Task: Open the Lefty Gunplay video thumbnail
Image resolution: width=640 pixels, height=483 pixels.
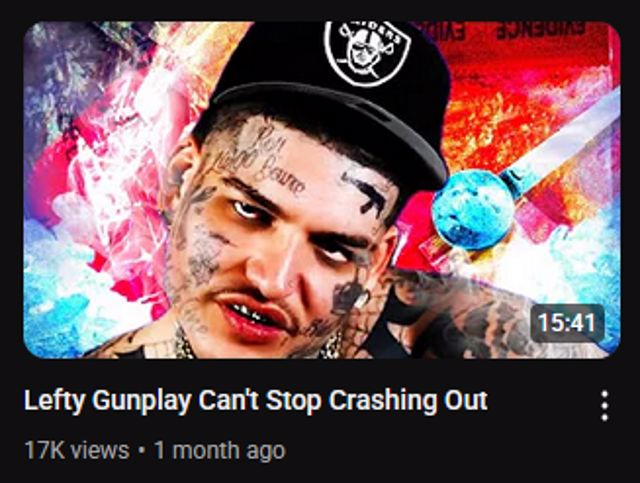Action: pyautogui.click(x=322, y=190)
